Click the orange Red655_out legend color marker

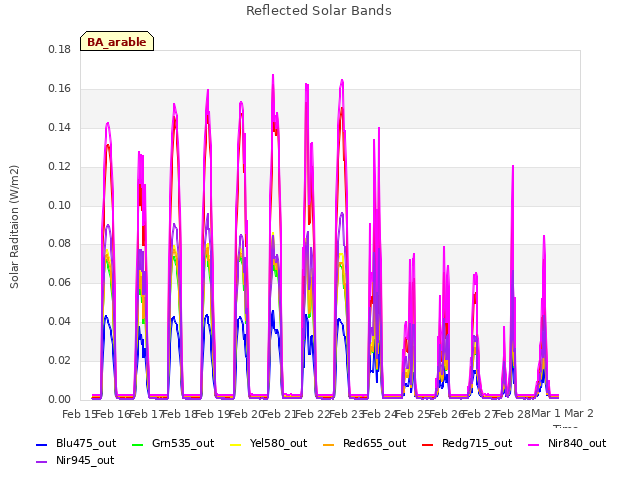click(328, 444)
